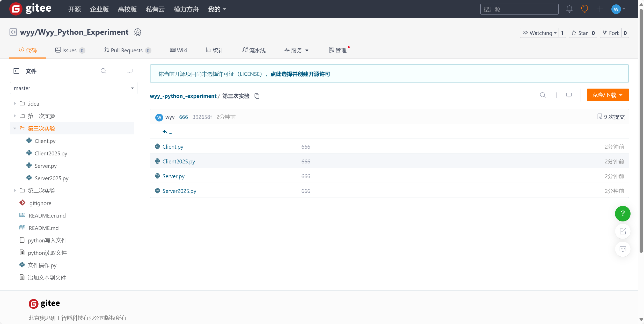
Task: Click the search icon in file sidebar
Action: click(x=103, y=71)
